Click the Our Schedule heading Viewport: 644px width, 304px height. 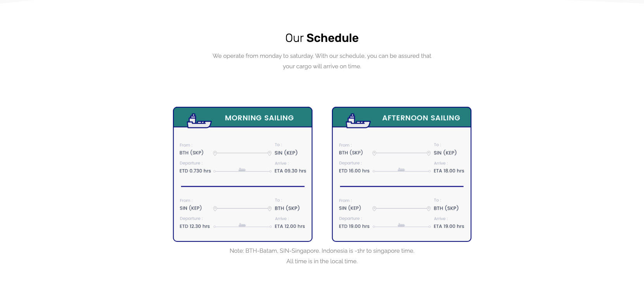[x=322, y=38]
